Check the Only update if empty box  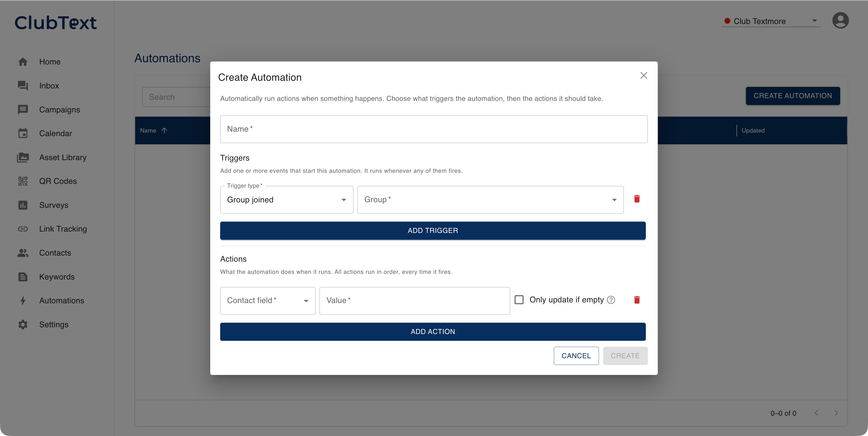click(x=519, y=300)
